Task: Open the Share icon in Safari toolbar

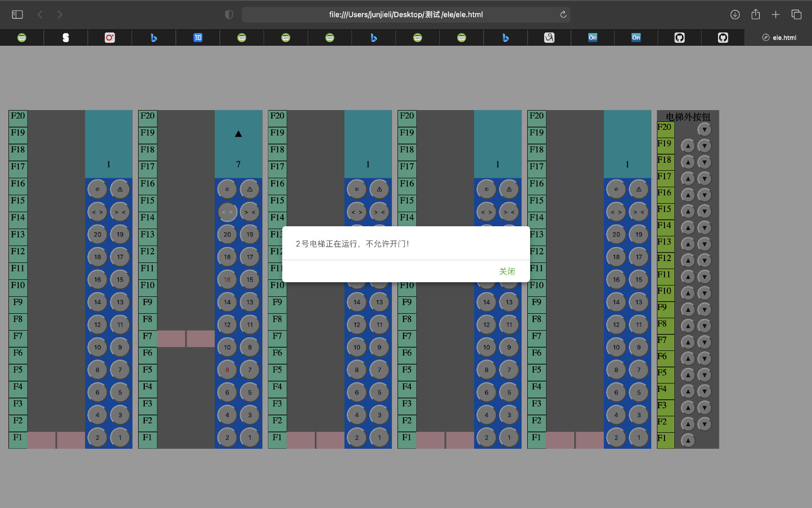Action: pos(756,15)
